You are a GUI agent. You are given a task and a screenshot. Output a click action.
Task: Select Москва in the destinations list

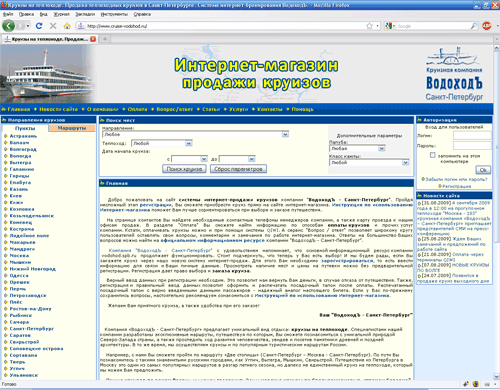[x=19, y=256]
